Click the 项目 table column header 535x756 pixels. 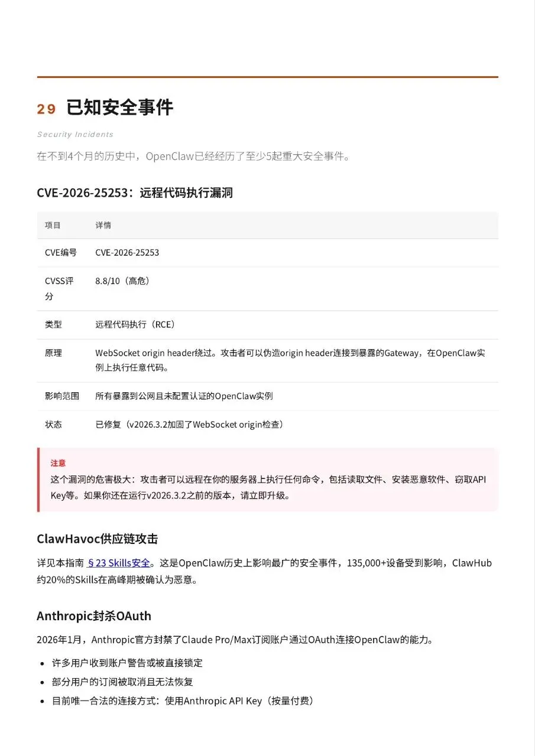(x=53, y=225)
